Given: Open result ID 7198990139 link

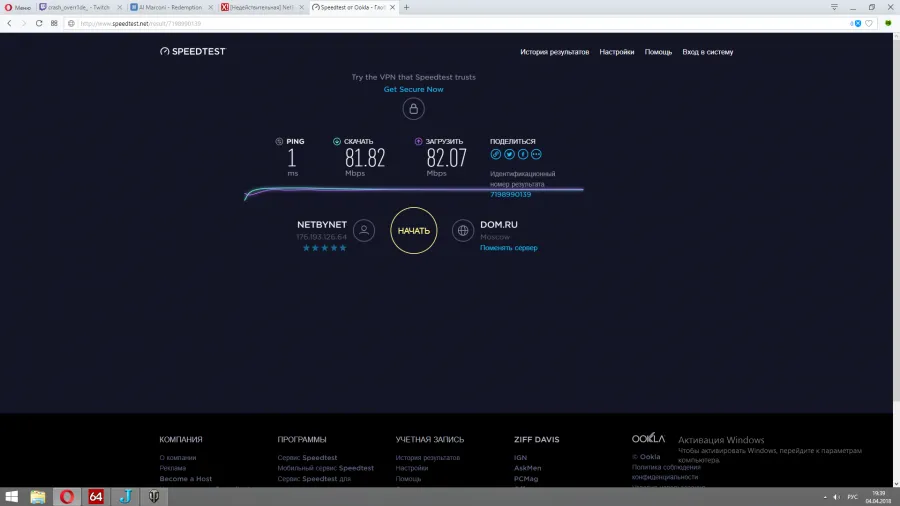Looking at the screenshot, I should click(510, 194).
